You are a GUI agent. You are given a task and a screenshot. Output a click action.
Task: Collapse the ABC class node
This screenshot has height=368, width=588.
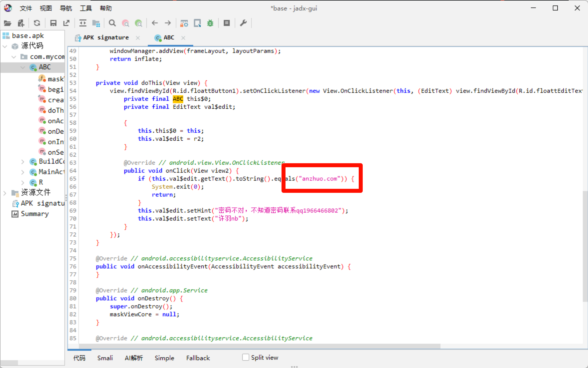tap(23, 67)
